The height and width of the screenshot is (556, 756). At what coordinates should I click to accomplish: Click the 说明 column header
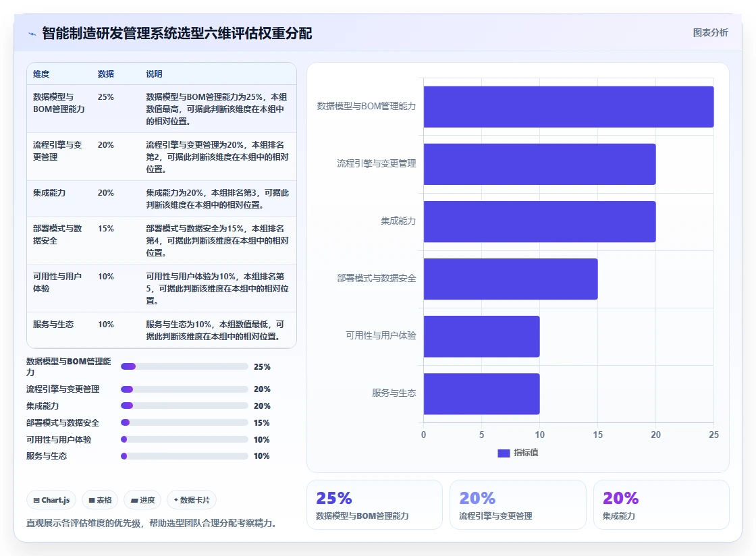coord(155,74)
